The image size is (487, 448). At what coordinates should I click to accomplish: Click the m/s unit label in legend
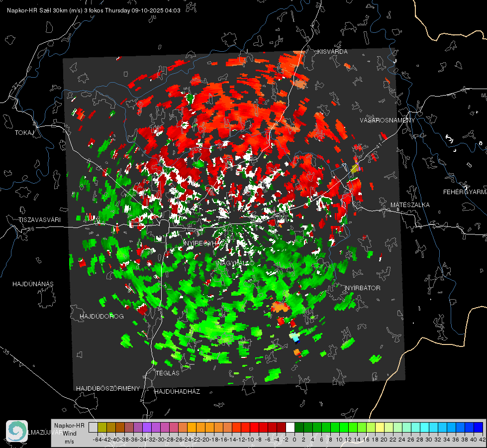69,442
